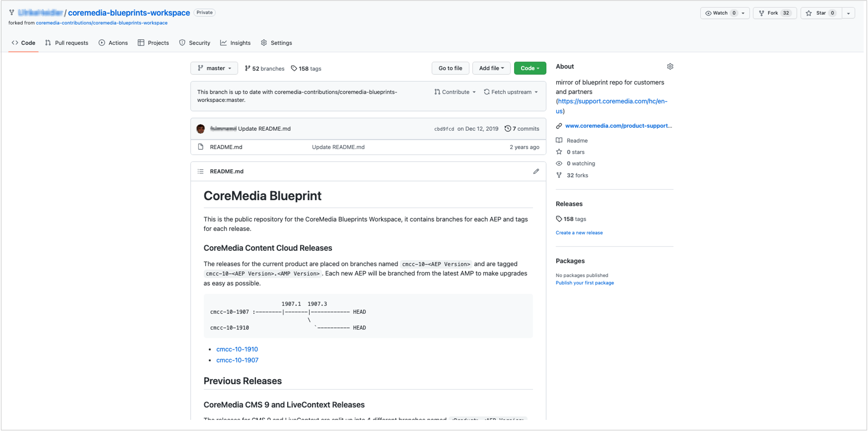View the 0 watching link

(581, 163)
